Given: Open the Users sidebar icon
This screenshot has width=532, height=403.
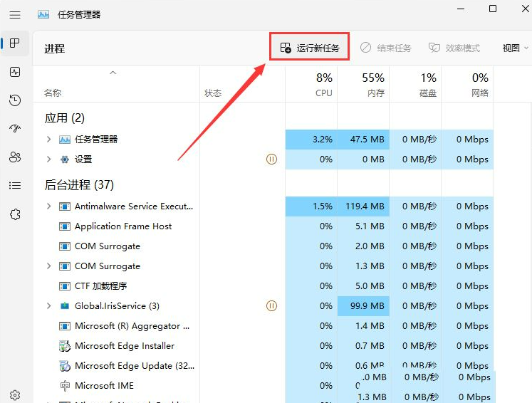Looking at the screenshot, I should (14, 157).
